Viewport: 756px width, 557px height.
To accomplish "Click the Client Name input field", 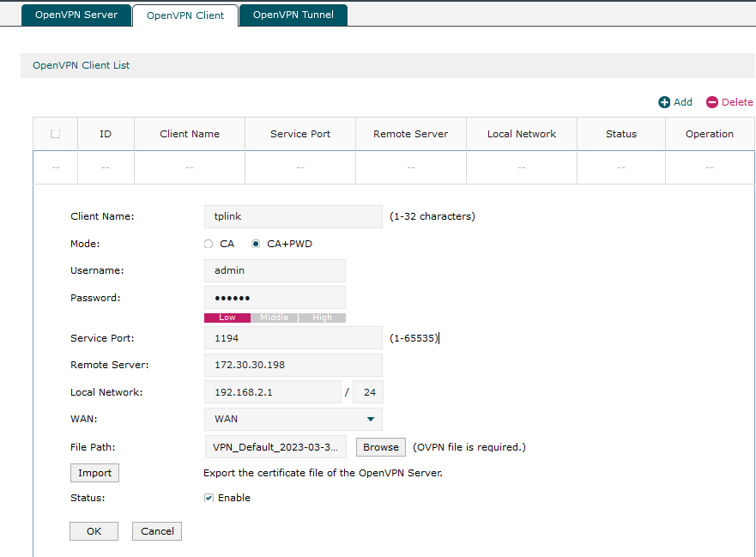I will click(293, 216).
